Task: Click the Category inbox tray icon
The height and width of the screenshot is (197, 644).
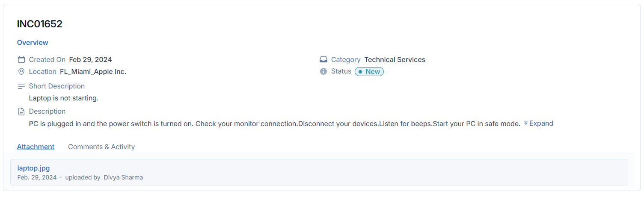Action: (323, 59)
